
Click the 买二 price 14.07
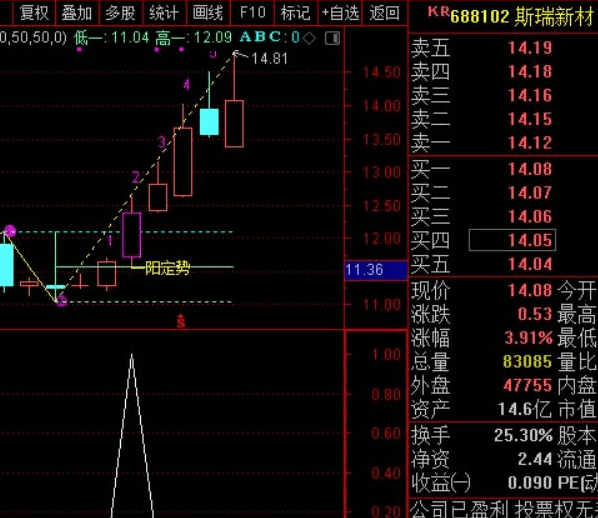pyautogui.click(x=530, y=193)
